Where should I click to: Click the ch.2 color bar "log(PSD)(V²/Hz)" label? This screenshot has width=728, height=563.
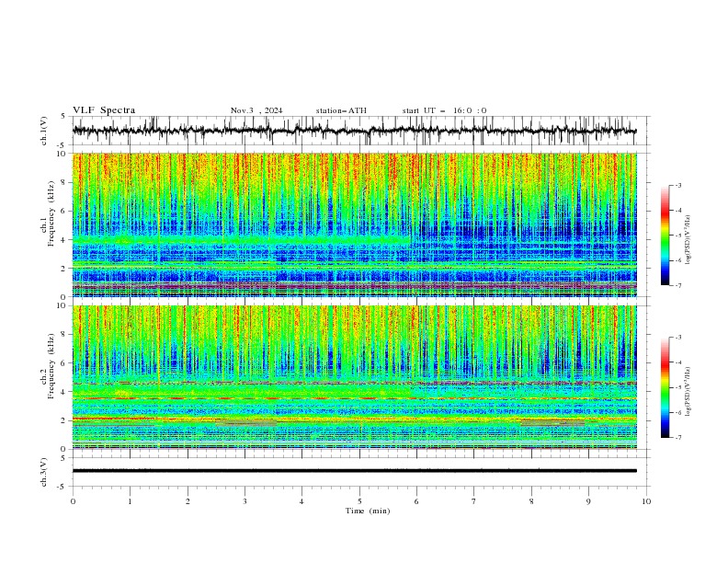pos(688,392)
